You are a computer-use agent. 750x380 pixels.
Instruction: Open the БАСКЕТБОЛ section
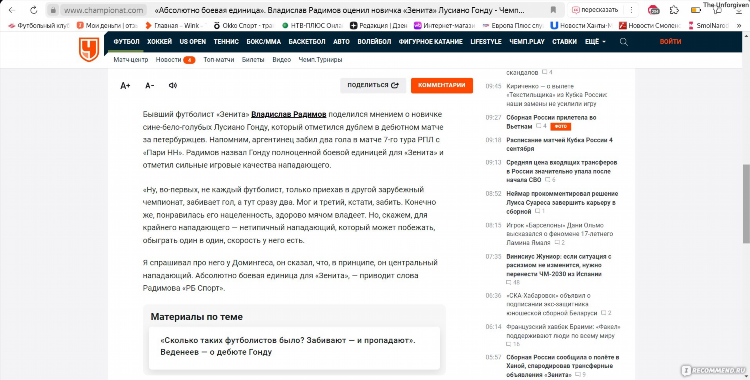[307, 42]
